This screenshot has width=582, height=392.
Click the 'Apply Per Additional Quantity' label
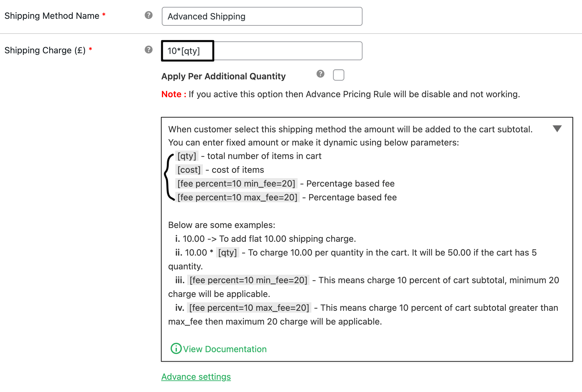[224, 76]
